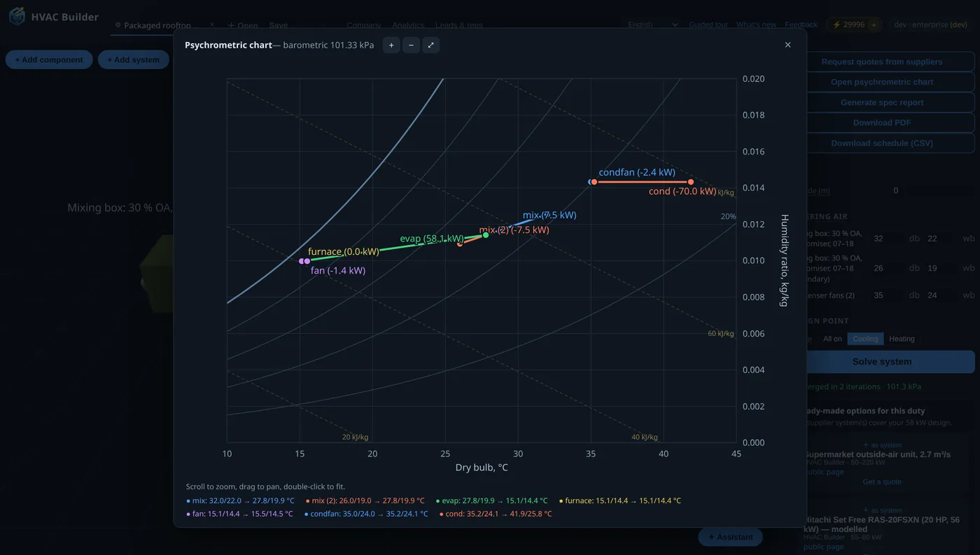Zoom out the psychrometric chart with minus button
This screenshot has height=555, width=980.
click(x=411, y=45)
